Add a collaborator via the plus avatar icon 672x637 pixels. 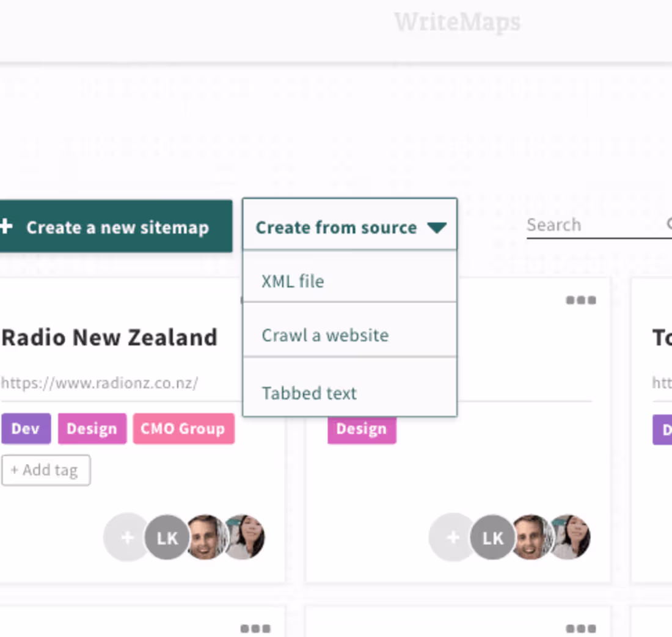click(x=126, y=537)
